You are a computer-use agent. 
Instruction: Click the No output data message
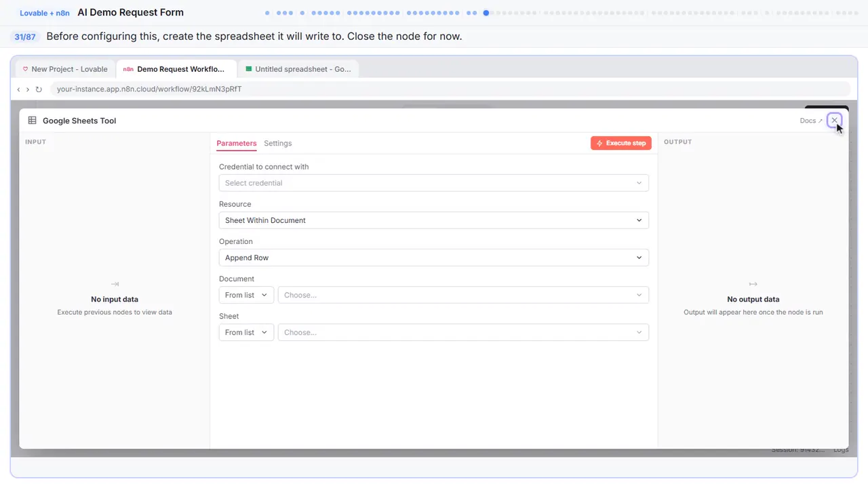pos(753,299)
